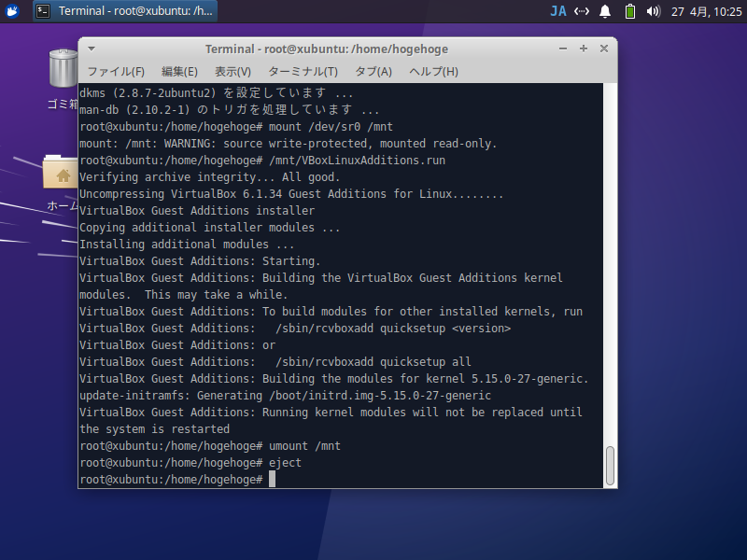The width and height of the screenshot is (747, 560).
Task: Click the '/mnt/VBoxLinuxAdditions.run' command text
Action: point(358,160)
